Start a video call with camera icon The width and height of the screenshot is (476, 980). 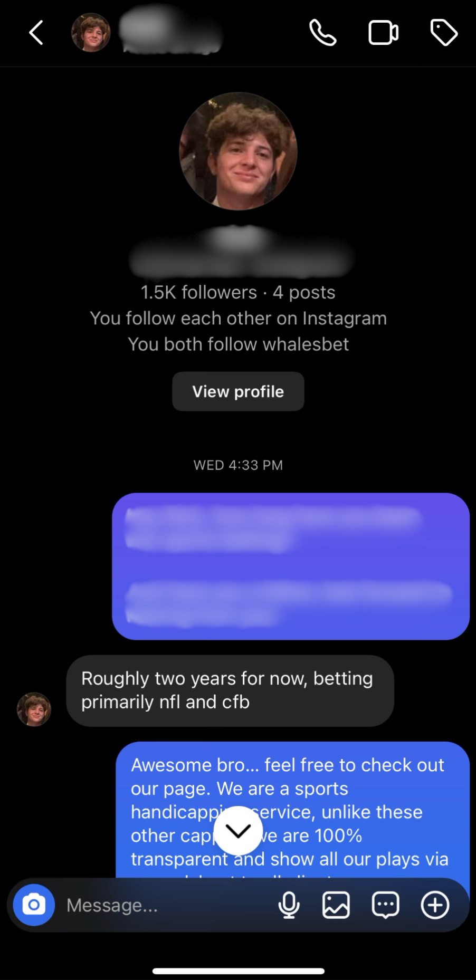pos(383,33)
